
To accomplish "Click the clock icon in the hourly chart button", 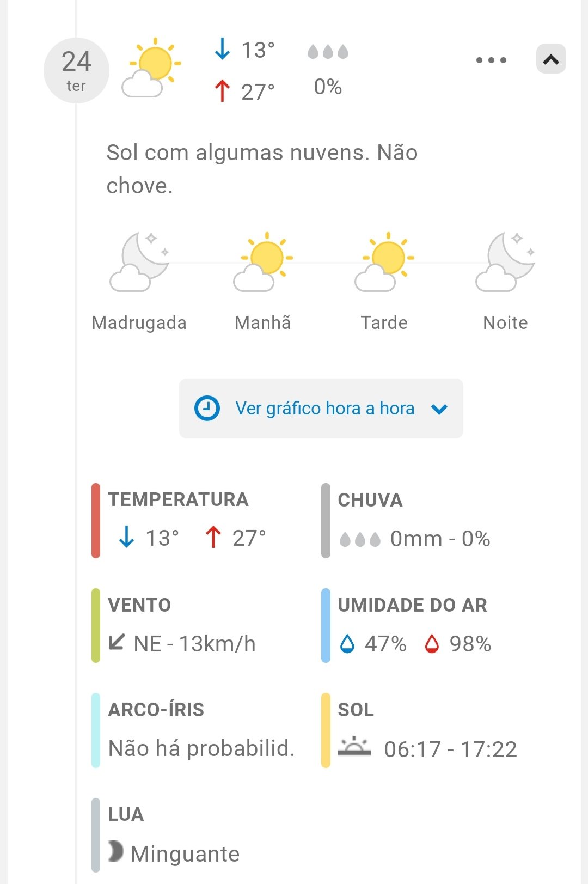I will click(207, 408).
